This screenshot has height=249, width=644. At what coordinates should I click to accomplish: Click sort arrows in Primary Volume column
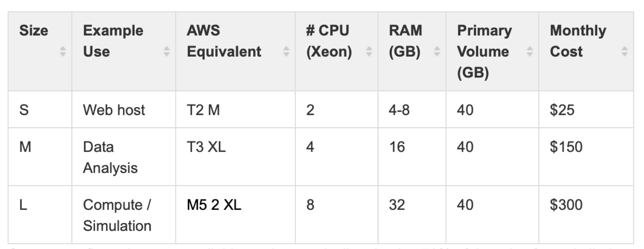[x=529, y=52]
